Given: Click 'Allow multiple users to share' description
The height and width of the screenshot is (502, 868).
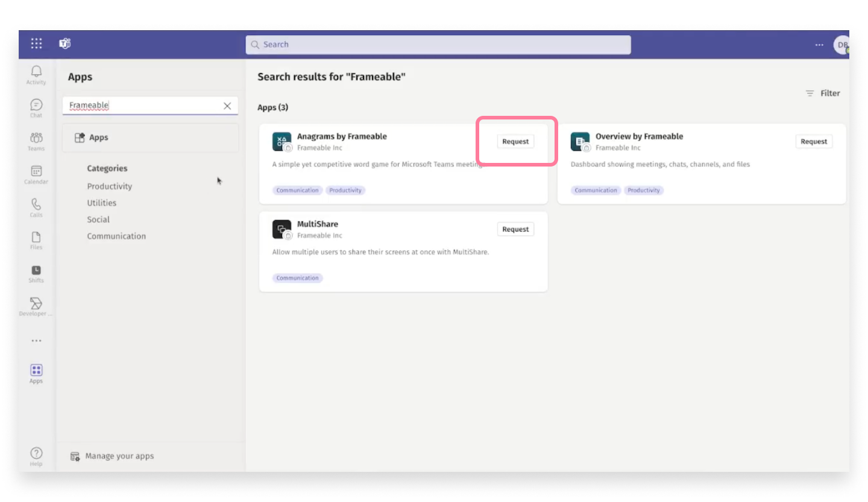Looking at the screenshot, I should 380,252.
